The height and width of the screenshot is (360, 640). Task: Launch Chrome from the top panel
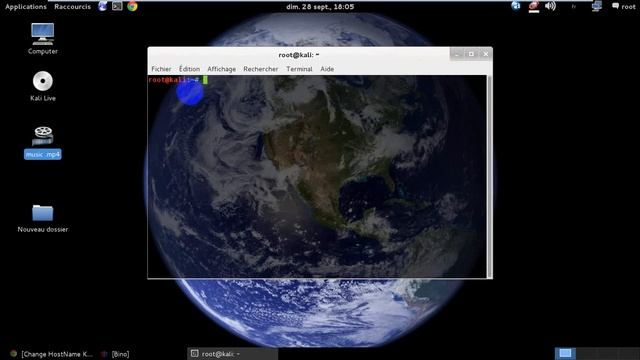point(132,6)
